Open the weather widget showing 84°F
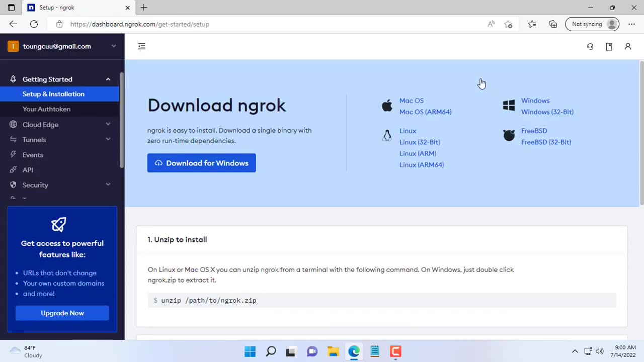The width and height of the screenshot is (644, 362). [26, 351]
